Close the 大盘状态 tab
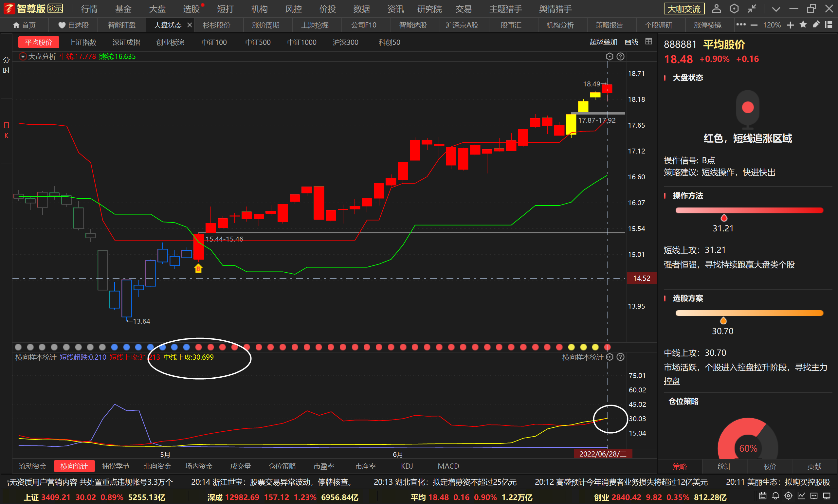 190,25
